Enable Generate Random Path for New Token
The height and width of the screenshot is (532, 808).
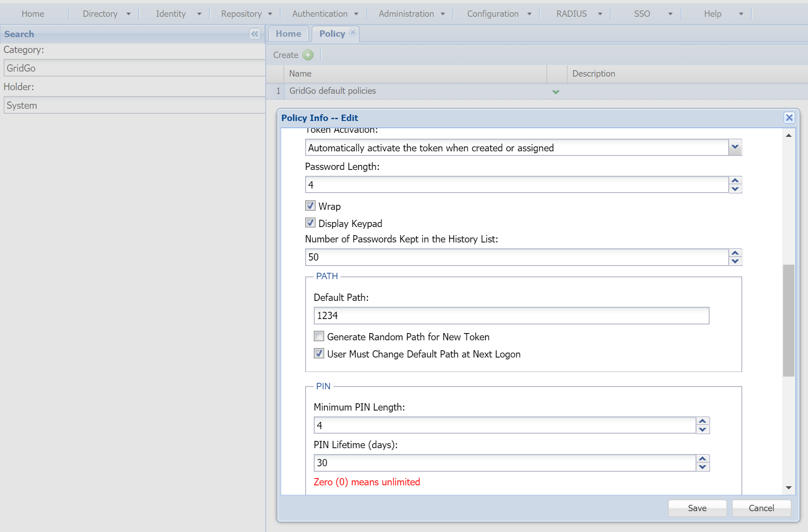click(x=319, y=336)
